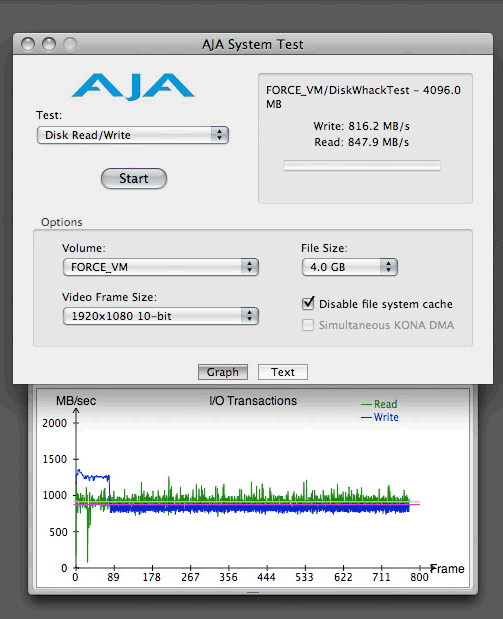Click frame tick 800 on the graph
This screenshot has width=503, height=619.
pyautogui.click(x=419, y=577)
